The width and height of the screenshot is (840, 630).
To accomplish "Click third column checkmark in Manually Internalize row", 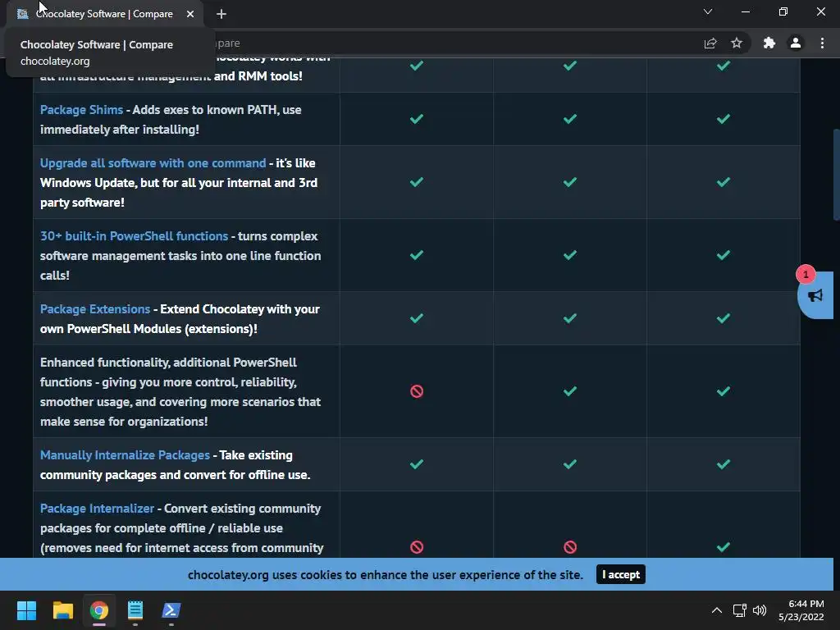I will pyautogui.click(x=724, y=464).
